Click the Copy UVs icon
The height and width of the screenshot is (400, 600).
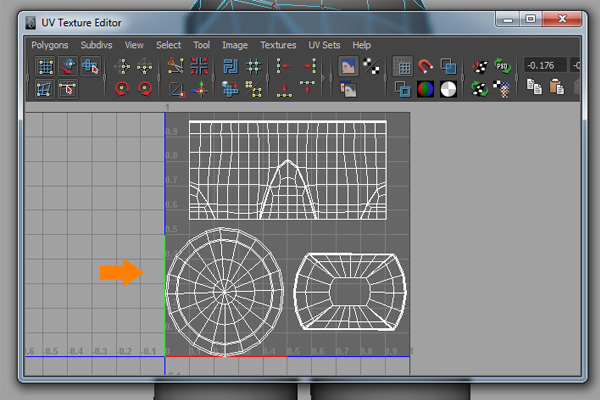[533, 89]
